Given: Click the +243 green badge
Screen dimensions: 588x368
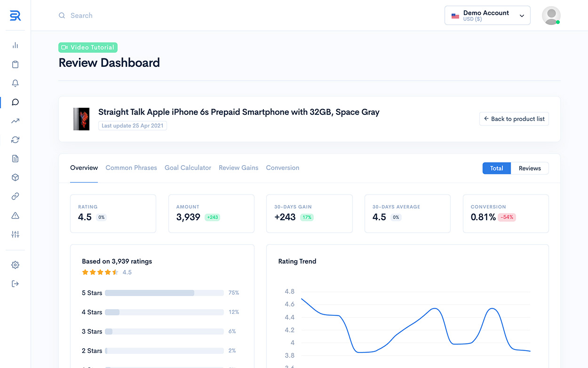Looking at the screenshot, I should pyautogui.click(x=212, y=217).
